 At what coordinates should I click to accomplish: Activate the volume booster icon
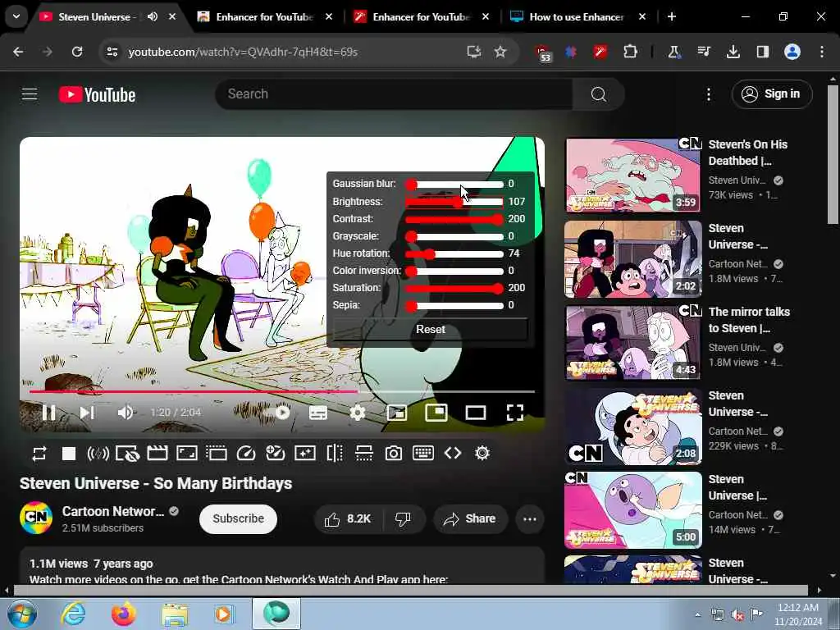98,454
